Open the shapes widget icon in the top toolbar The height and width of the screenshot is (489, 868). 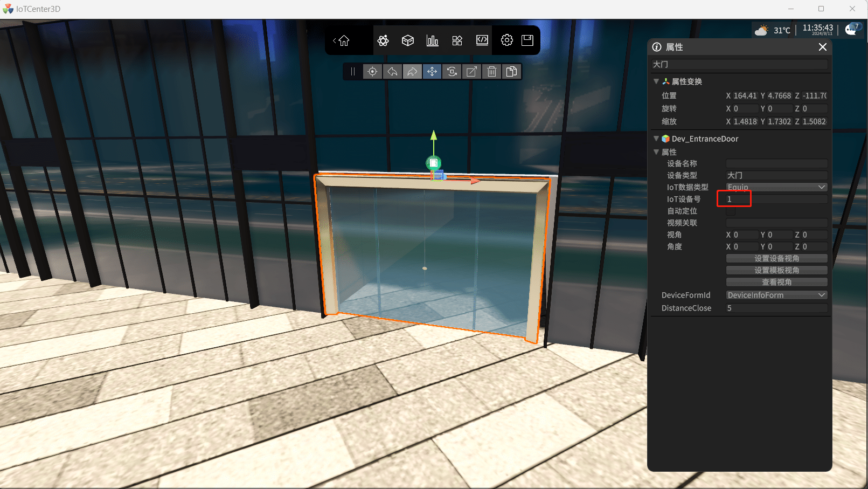(x=457, y=40)
